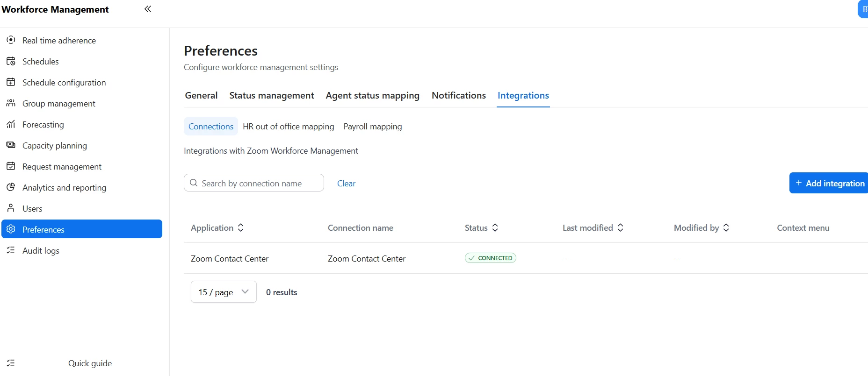
Task: Go to Real time adherence page
Action: 59,40
